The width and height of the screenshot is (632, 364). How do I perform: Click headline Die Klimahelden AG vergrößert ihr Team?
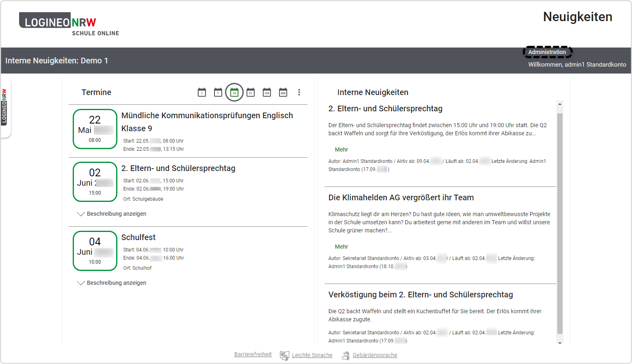[x=401, y=197]
